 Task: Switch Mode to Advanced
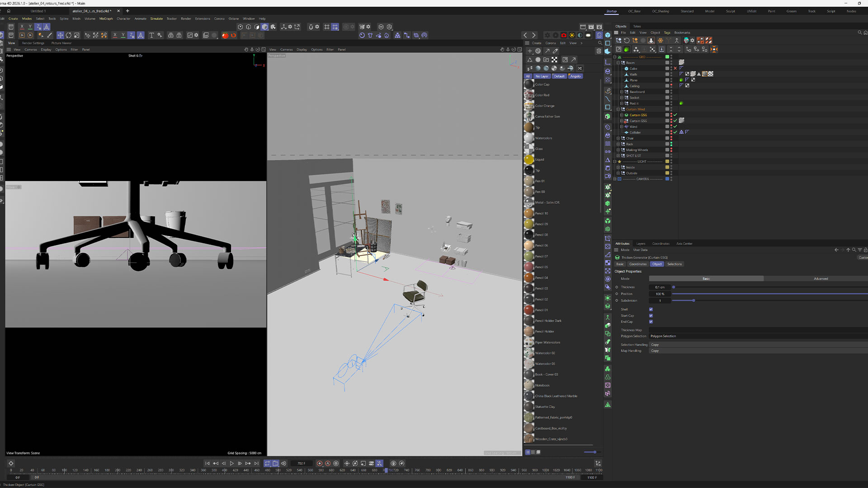(x=821, y=279)
